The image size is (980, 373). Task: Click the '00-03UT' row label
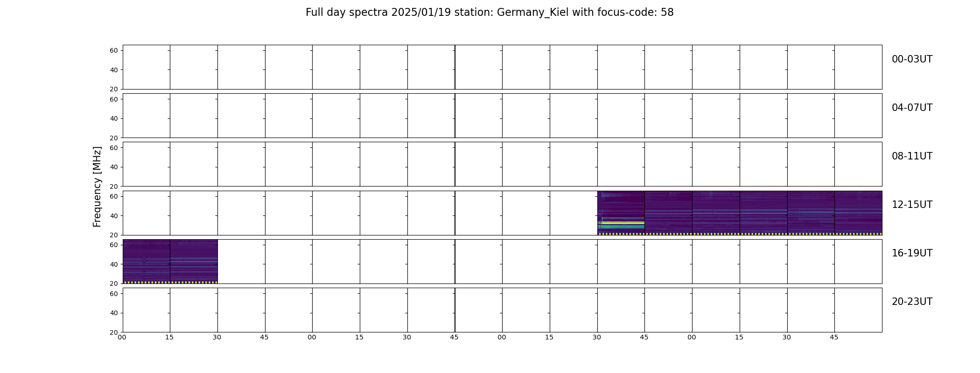pos(912,59)
